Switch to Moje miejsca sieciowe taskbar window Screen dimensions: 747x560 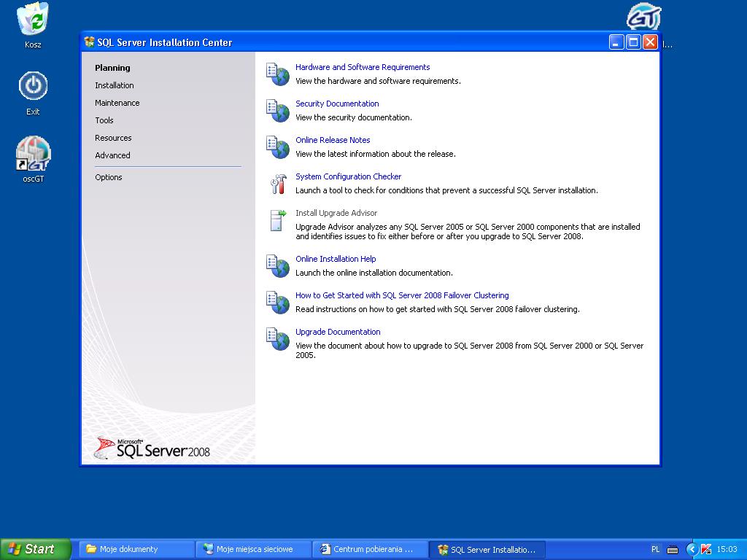253,550
